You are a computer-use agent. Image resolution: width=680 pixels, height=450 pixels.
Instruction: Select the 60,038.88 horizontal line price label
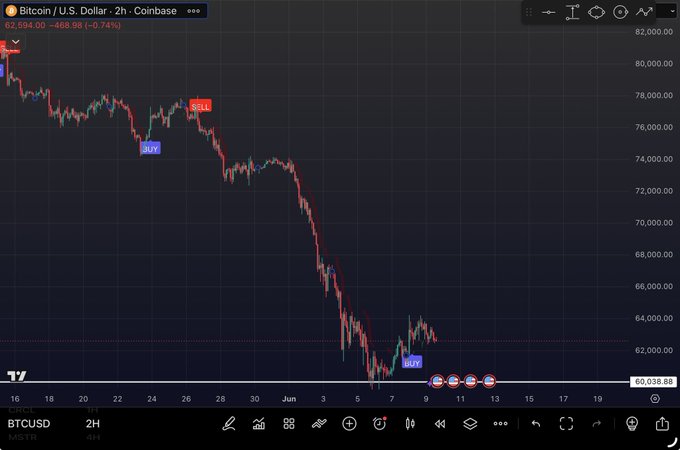[654, 382]
